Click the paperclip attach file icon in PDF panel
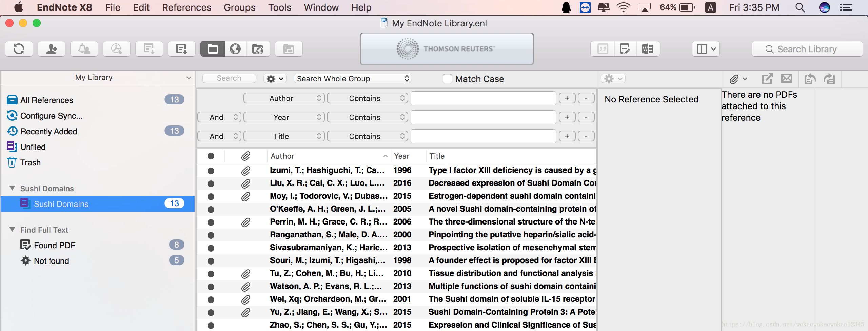This screenshot has width=868, height=331. pos(738,79)
